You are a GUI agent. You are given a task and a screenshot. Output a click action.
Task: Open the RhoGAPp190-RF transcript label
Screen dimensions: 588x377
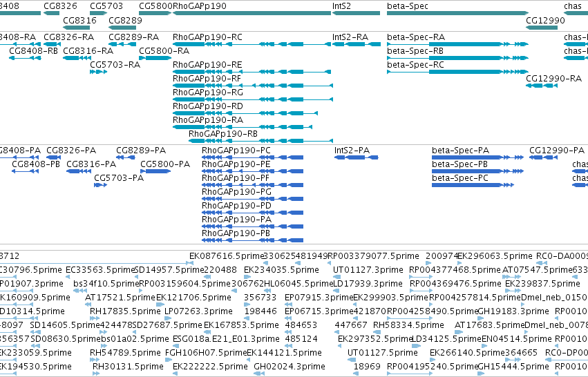[x=207, y=79]
